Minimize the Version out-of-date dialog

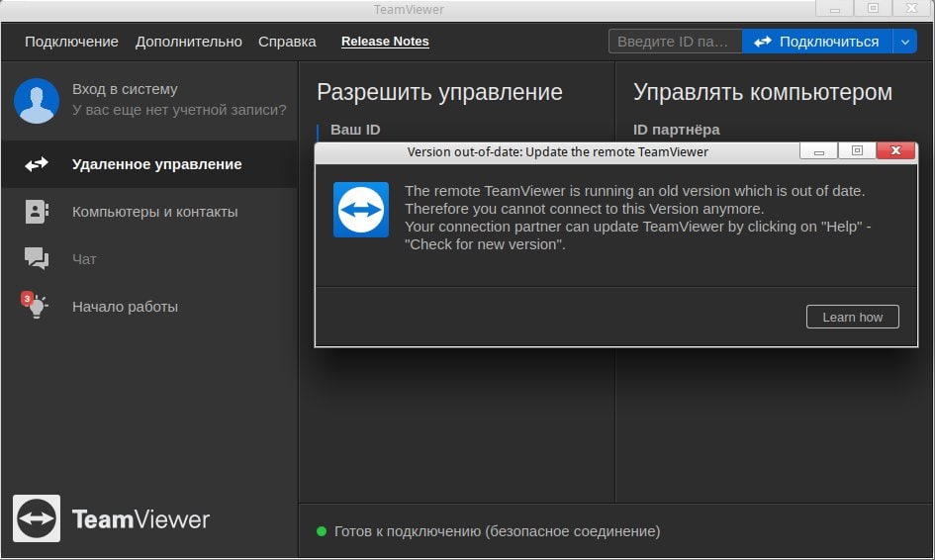[x=818, y=151]
